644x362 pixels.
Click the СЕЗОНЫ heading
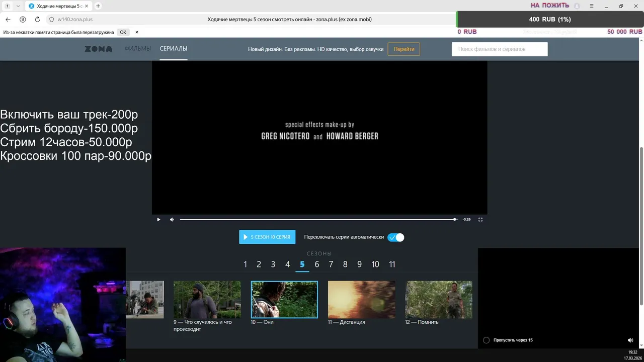point(319,254)
